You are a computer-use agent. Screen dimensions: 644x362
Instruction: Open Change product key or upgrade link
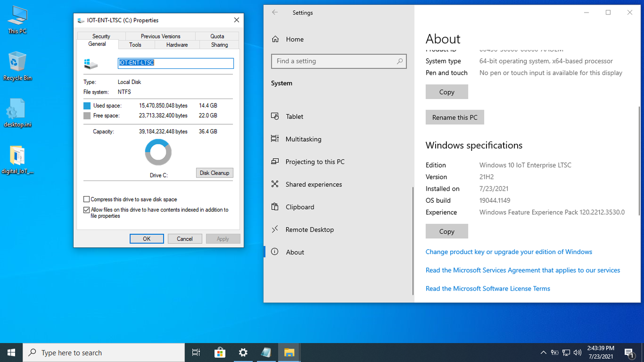509,252
